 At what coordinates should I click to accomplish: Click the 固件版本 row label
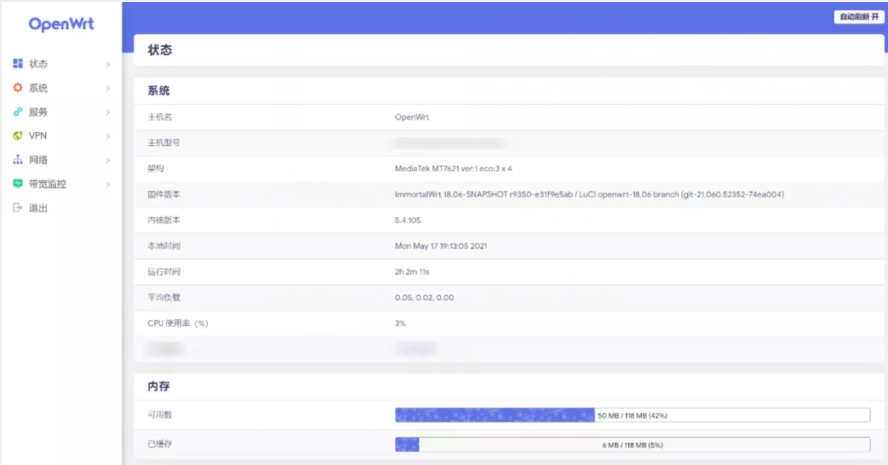pos(164,194)
